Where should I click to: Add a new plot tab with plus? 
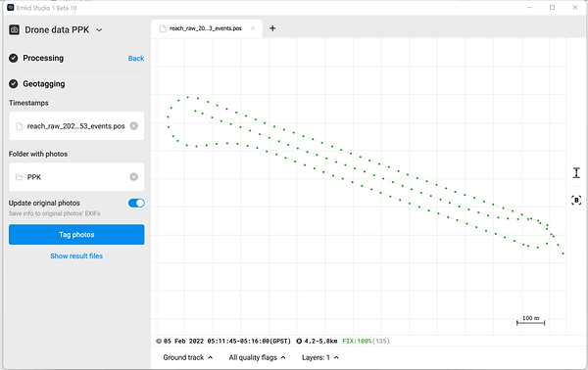coord(272,28)
